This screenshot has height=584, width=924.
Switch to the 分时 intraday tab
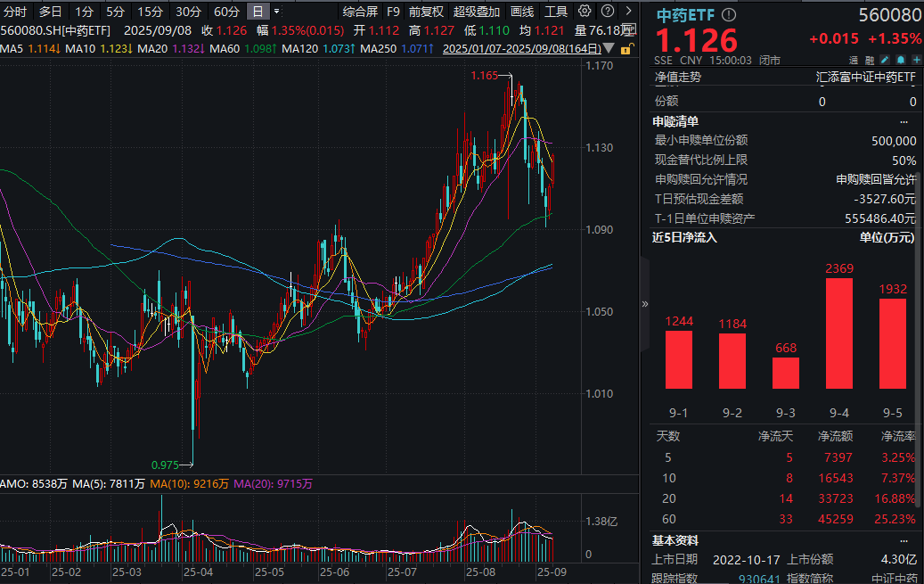[14, 12]
